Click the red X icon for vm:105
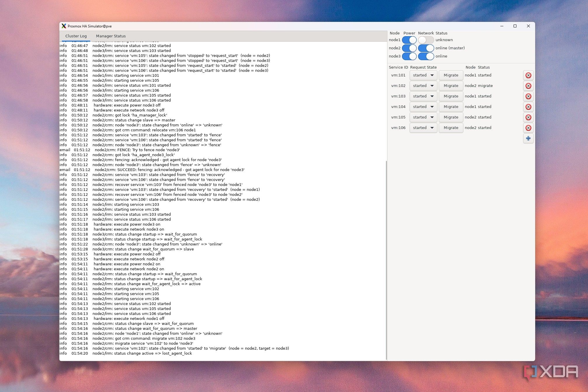The image size is (588, 392). click(x=528, y=117)
